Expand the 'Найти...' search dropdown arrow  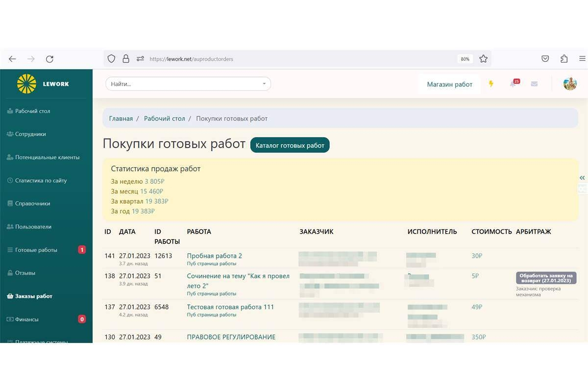(264, 84)
